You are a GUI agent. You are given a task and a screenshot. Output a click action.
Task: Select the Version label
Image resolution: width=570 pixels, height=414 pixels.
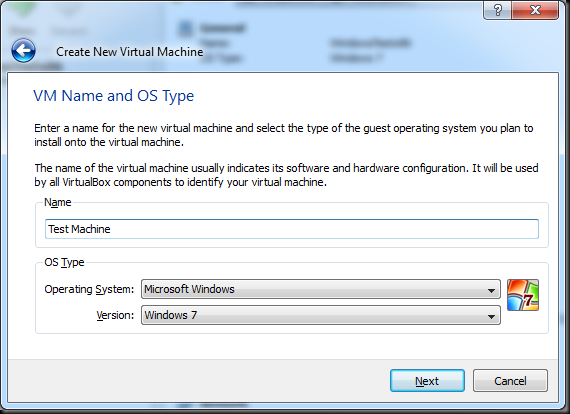tap(115, 315)
